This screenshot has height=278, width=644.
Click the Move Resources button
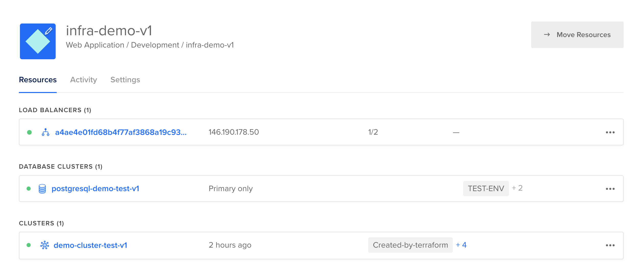(x=577, y=35)
